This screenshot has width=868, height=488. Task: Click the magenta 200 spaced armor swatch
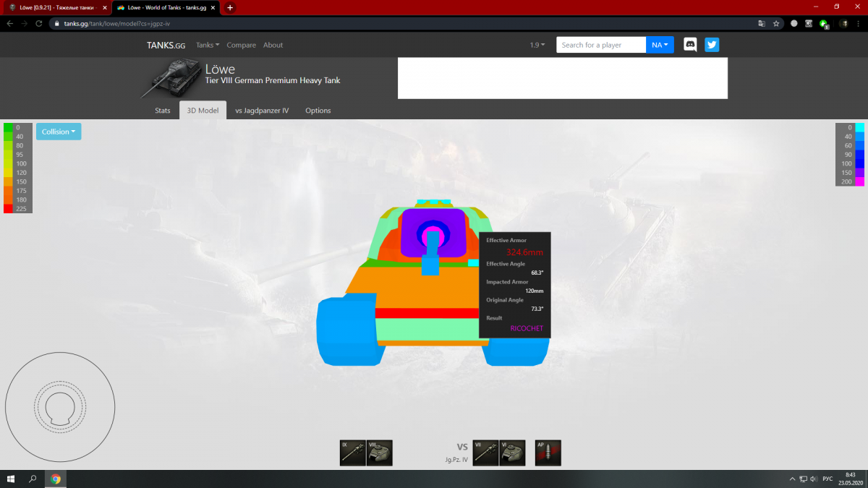point(859,181)
